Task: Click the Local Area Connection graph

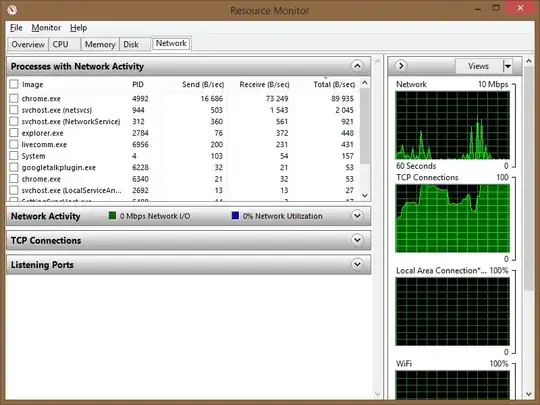Action: pyautogui.click(x=453, y=311)
